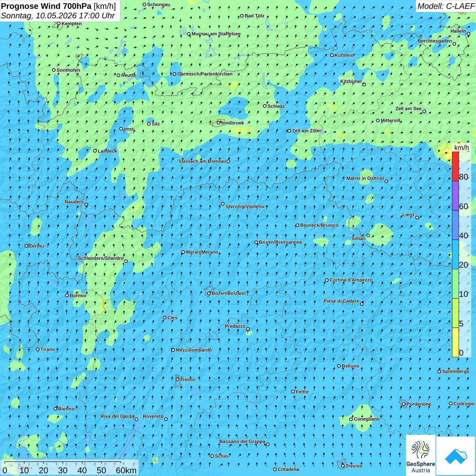Click the Trento city marker
This screenshot has width=476, height=476.
tap(177, 379)
